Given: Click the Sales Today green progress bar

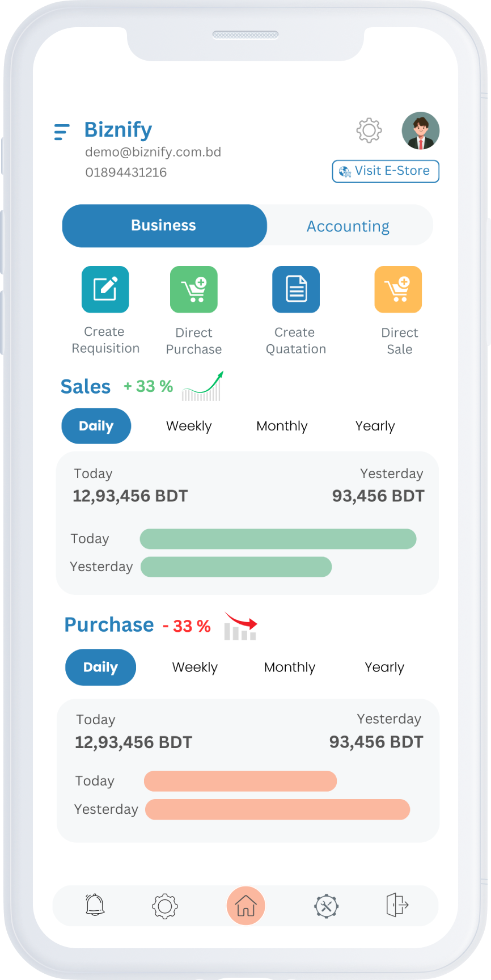Looking at the screenshot, I should point(278,539).
